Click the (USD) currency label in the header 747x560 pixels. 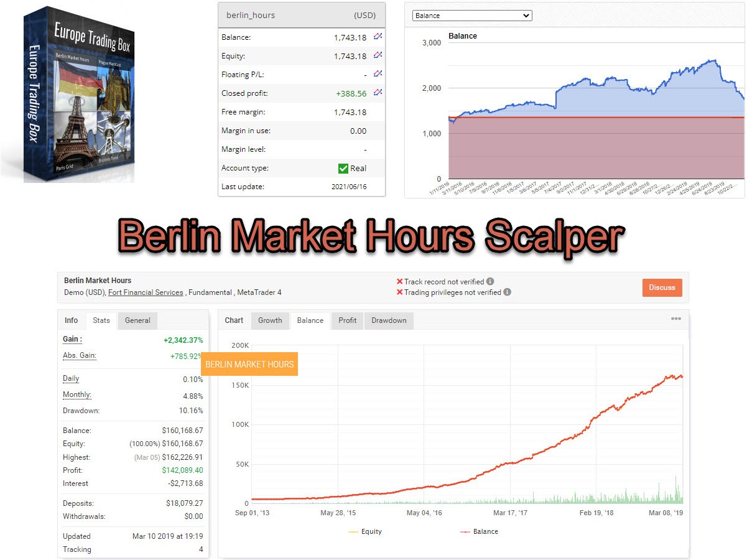(364, 15)
